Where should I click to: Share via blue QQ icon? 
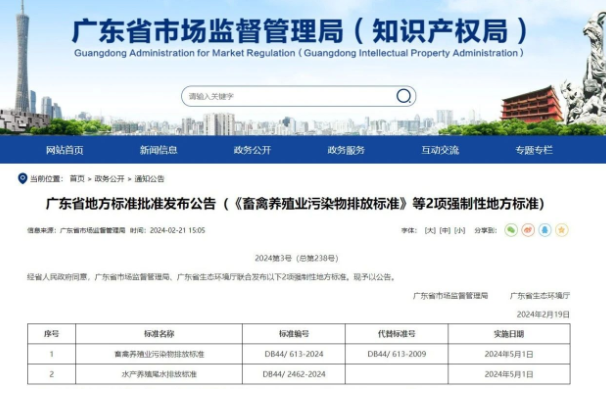coord(545,230)
